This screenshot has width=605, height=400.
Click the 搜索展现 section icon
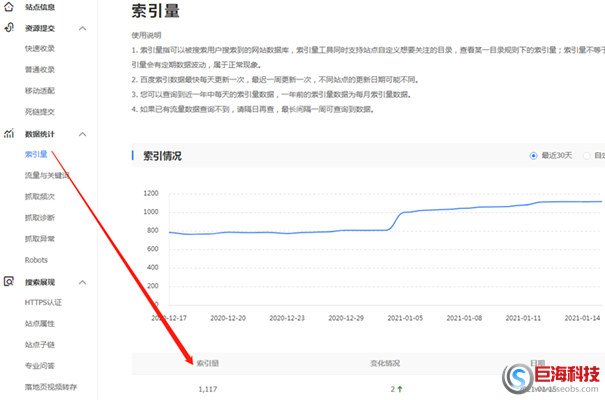point(9,282)
